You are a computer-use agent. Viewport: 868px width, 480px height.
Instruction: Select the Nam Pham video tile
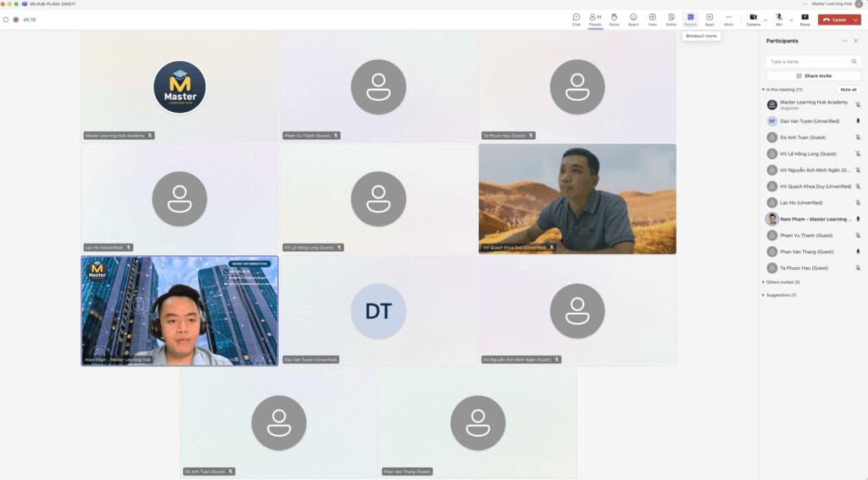(x=180, y=310)
